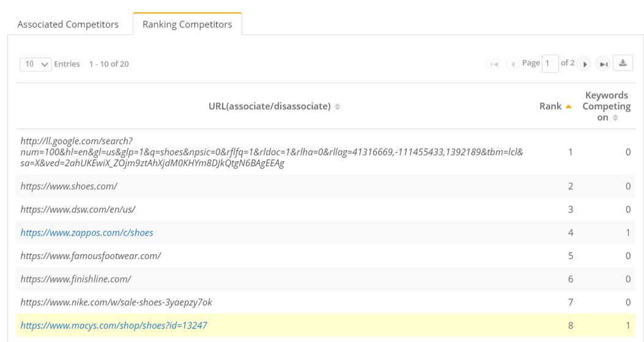Click the Rank column header text

click(550, 106)
